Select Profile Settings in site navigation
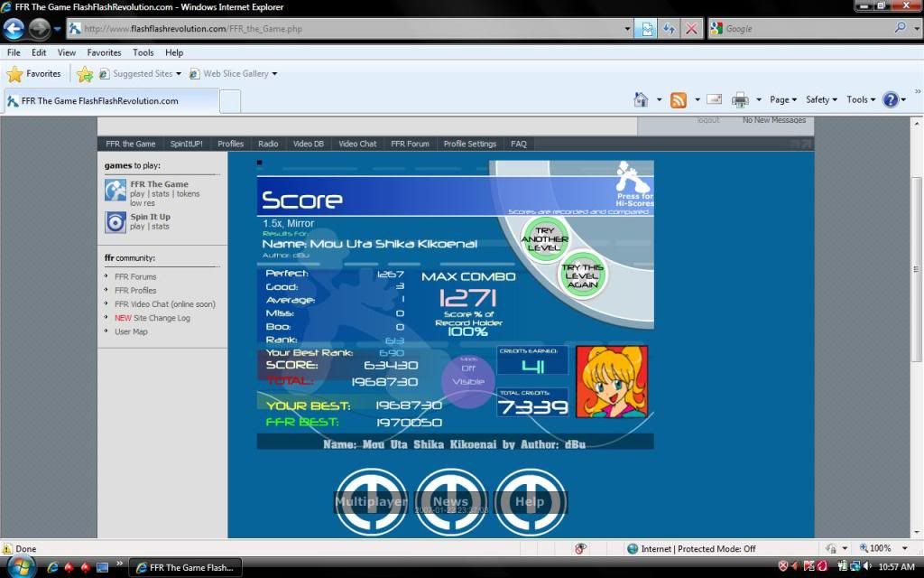Screen dimensions: 924x578 (469, 144)
